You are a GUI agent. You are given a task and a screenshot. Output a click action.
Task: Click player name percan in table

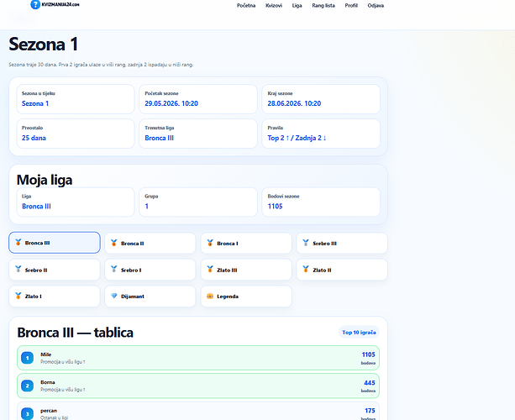49,411
